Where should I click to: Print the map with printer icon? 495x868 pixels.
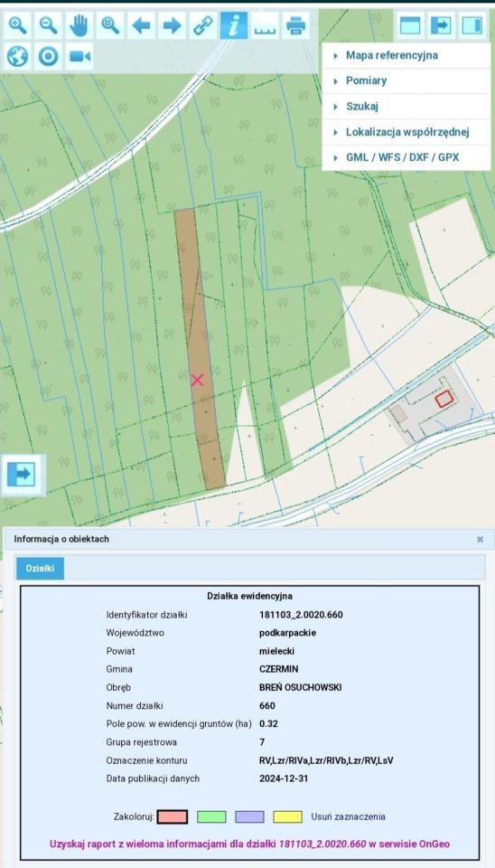[296, 25]
